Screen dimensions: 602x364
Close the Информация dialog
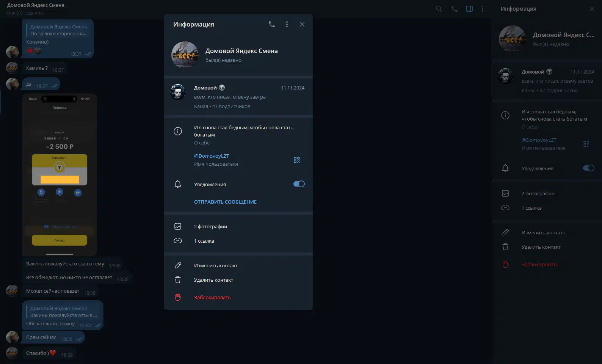(x=302, y=24)
